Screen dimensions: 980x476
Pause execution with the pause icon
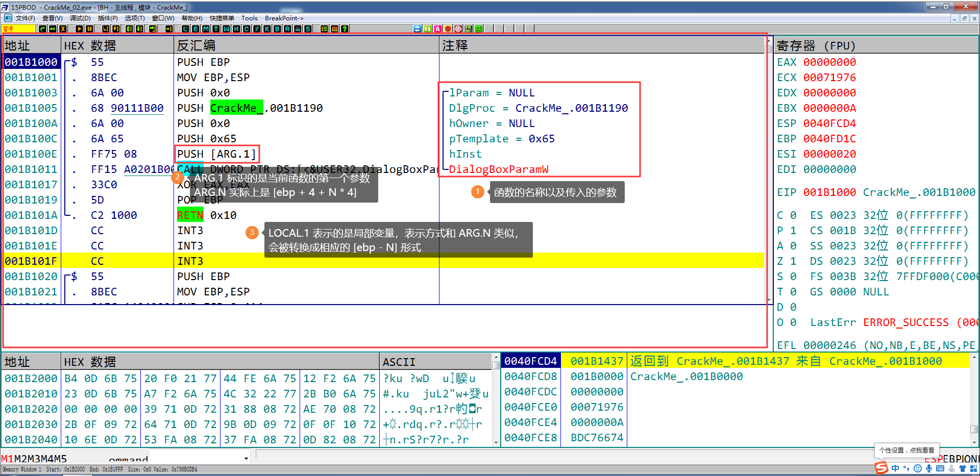pyautogui.click(x=90, y=29)
